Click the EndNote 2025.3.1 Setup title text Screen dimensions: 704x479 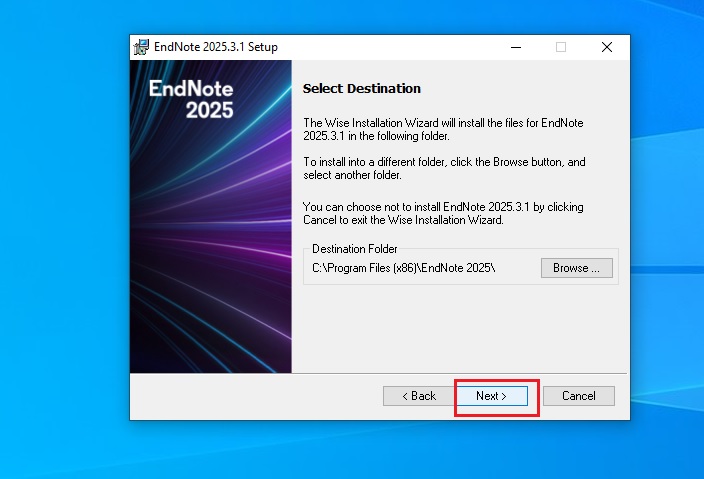click(215, 47)
